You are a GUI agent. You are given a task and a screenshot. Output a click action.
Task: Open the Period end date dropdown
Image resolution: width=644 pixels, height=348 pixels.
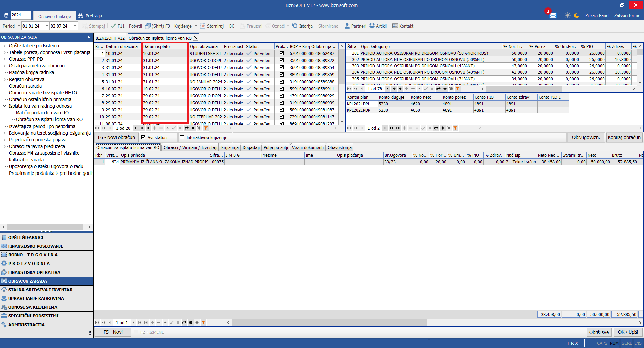[75, 26]
